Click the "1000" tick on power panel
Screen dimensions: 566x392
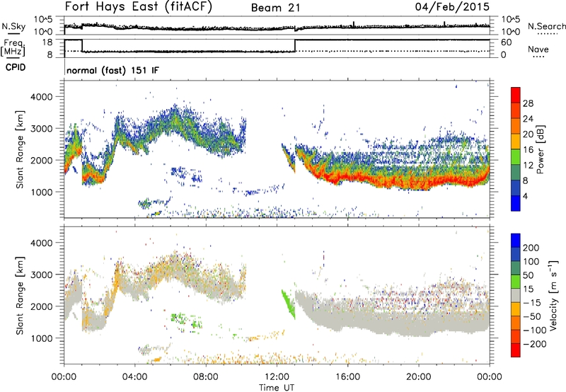pyautogui.click(x=41, y=192)
